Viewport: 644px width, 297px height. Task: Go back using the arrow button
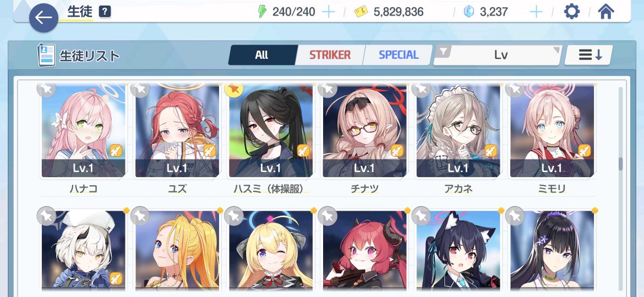point(44,18)
